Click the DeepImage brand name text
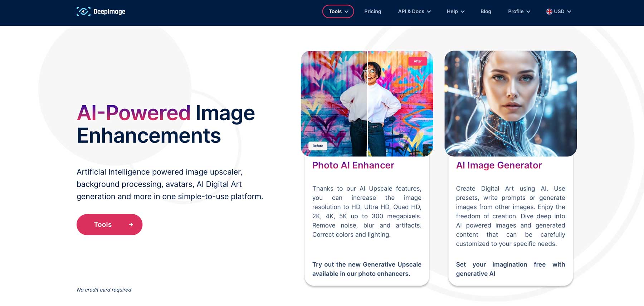The width and height of the screenshot is (644, 306). coord(109,11)
